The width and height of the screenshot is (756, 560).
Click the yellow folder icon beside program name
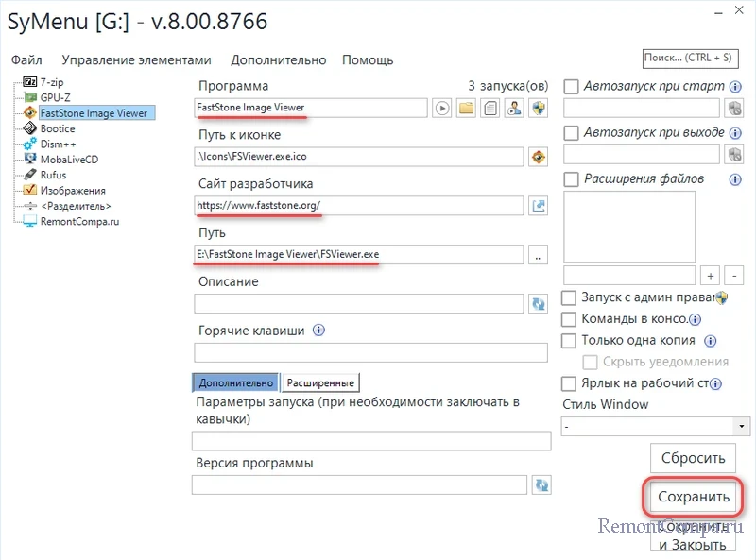click(x=466, y=109)
